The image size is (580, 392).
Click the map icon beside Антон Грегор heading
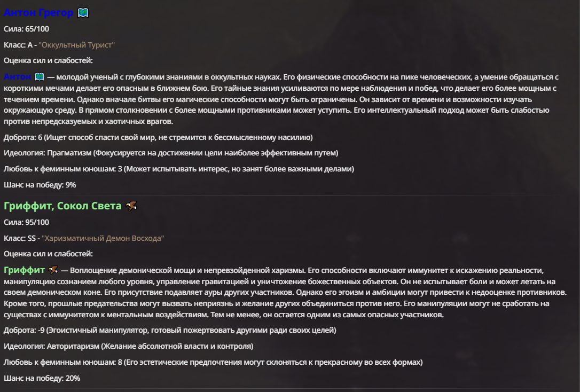(83, 13)
